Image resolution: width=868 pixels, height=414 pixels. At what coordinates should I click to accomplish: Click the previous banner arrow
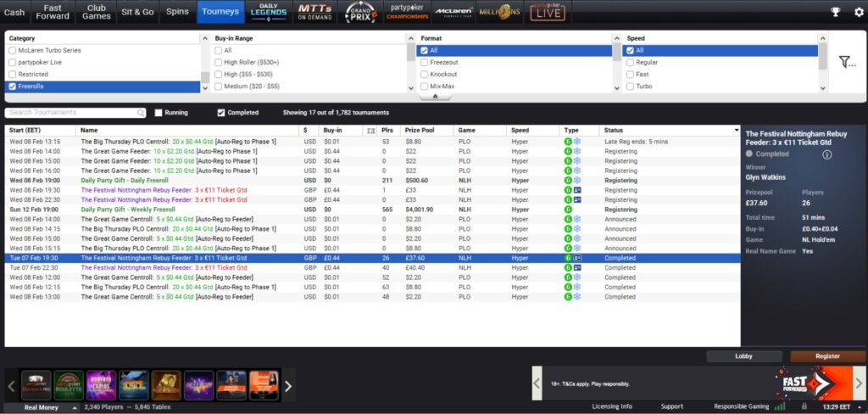tap(537, 383)
